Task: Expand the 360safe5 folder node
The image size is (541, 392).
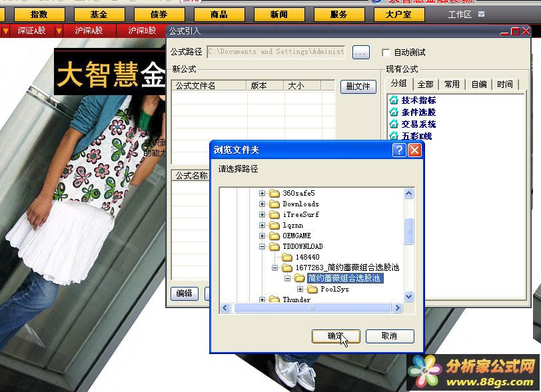Action: coord(263,194)
